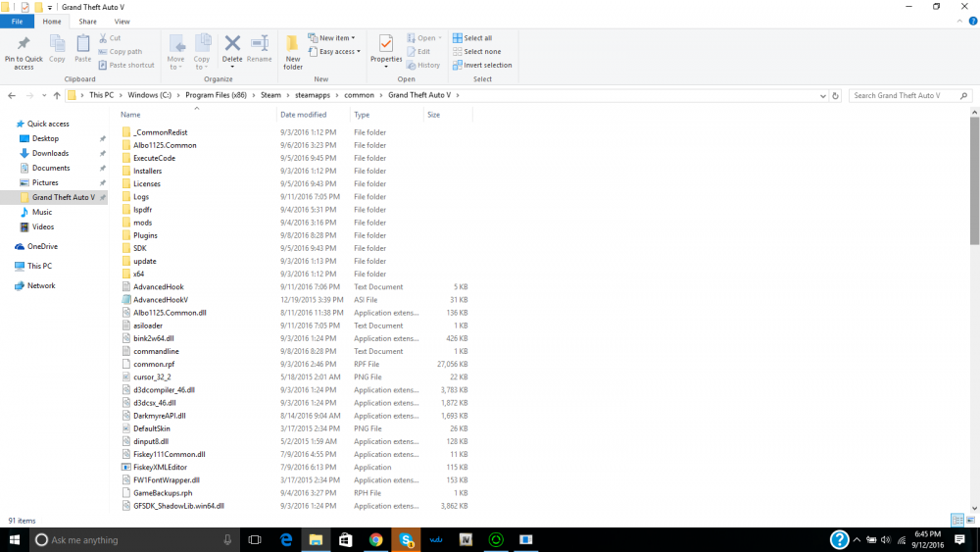Viewport: 980px width, 552px height.
Task: Select the common.rpf file
Action: [x=154, y=365]
